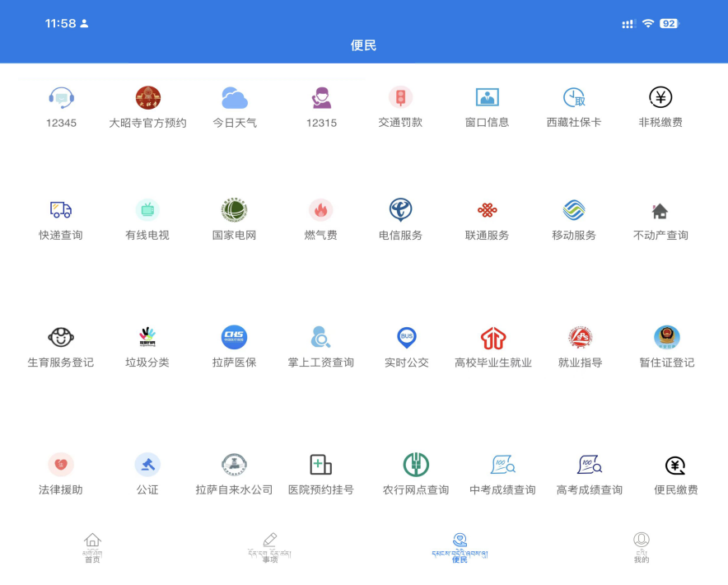This screenshot has height=585, width=728.
Task: Open 实时公交 bus icon
Action: tap(407, 337)
